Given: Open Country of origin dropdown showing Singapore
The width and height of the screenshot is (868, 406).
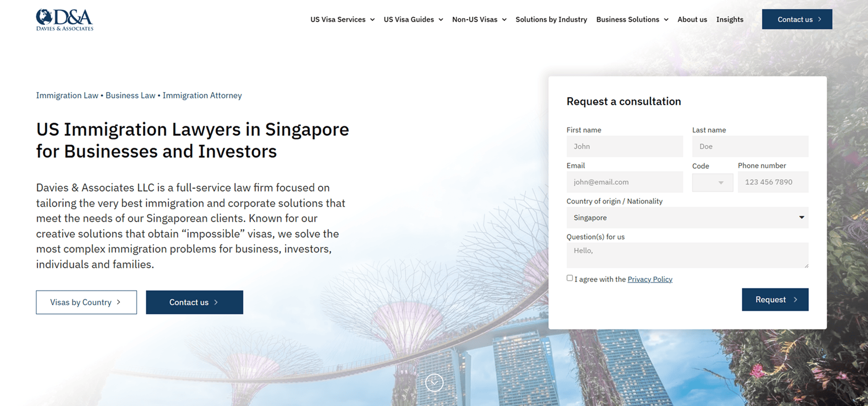Looking at the screenshot, I should [687, 218].
